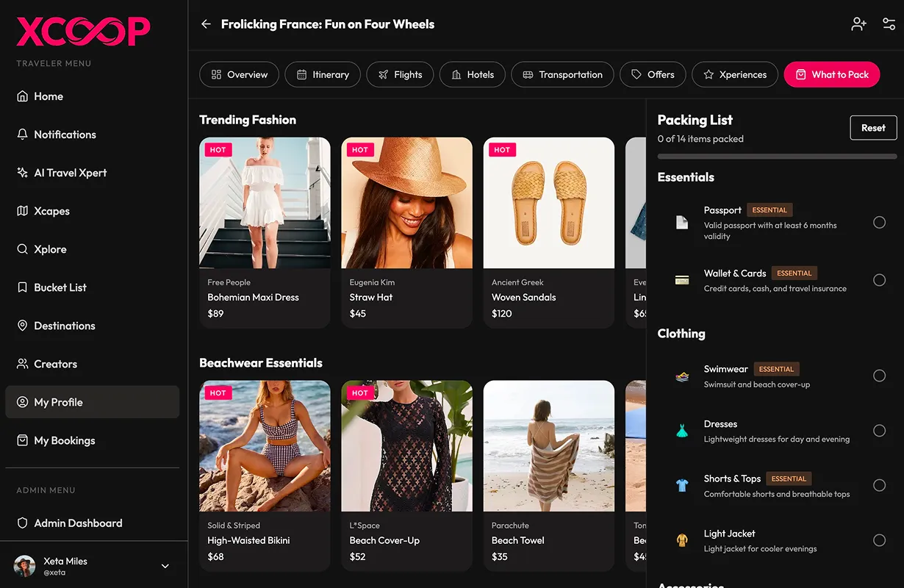Click the Notifications bell icon
Image resolution: width=904 pixels, height=588 pixels.
tap(22, 135)
